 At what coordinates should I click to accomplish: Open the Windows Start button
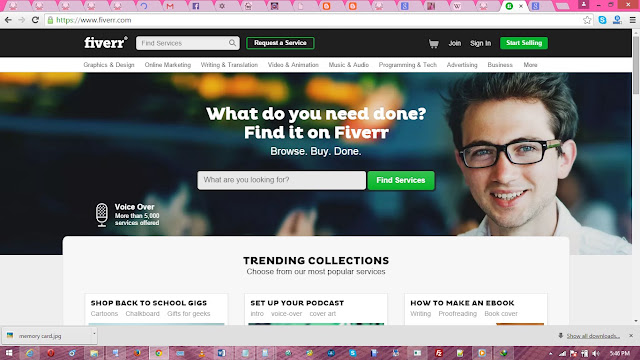click(9, 353)
